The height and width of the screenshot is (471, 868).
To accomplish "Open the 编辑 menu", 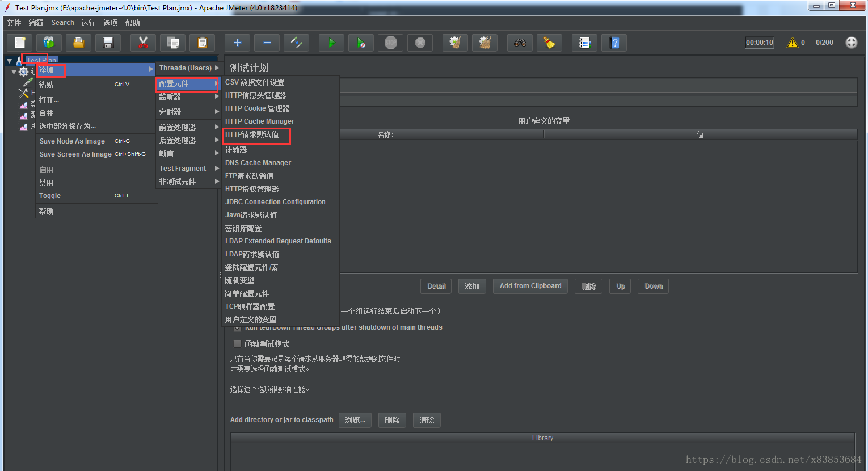I will 36,23.
